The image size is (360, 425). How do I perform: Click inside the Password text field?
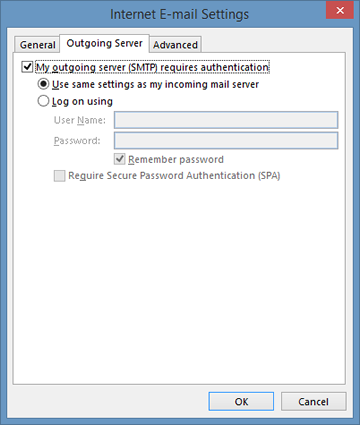(226, 140)
